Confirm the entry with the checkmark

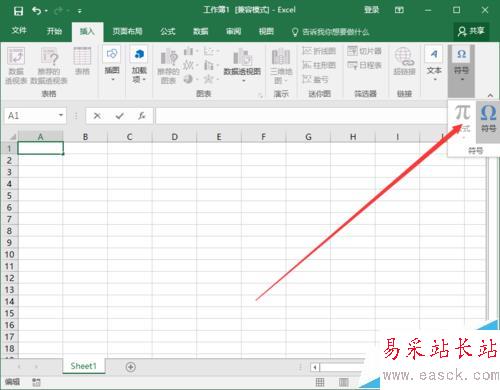(119, 116)
